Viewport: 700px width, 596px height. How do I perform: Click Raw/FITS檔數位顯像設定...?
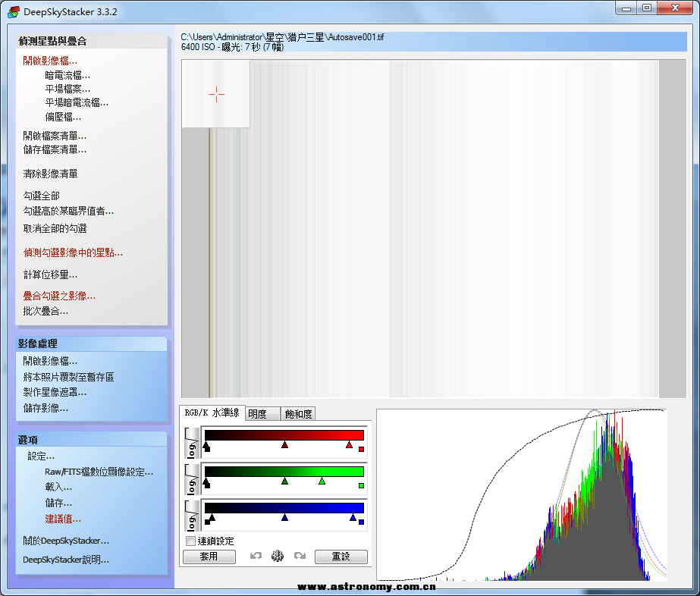point(99,472)
